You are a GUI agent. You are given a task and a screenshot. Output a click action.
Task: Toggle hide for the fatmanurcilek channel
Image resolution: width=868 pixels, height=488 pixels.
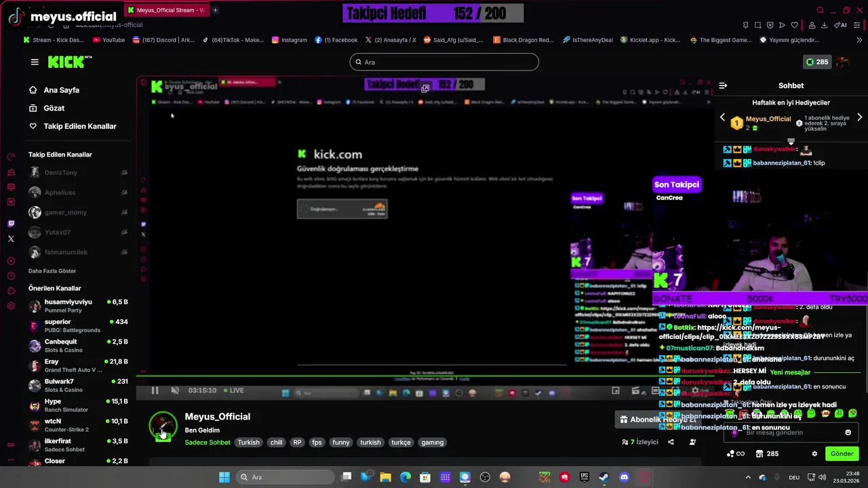pyautogui.click(x=124, y=252)
